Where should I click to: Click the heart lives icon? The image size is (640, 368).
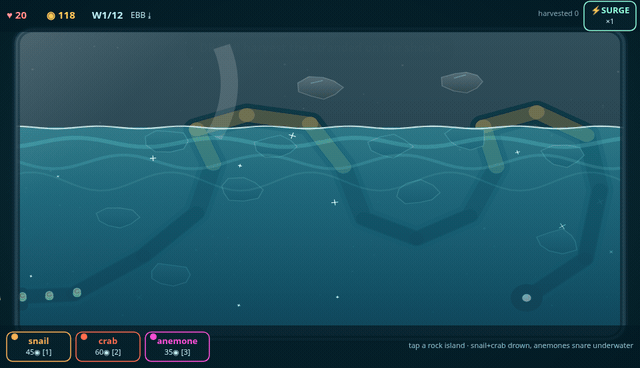[x=9, y=16]
